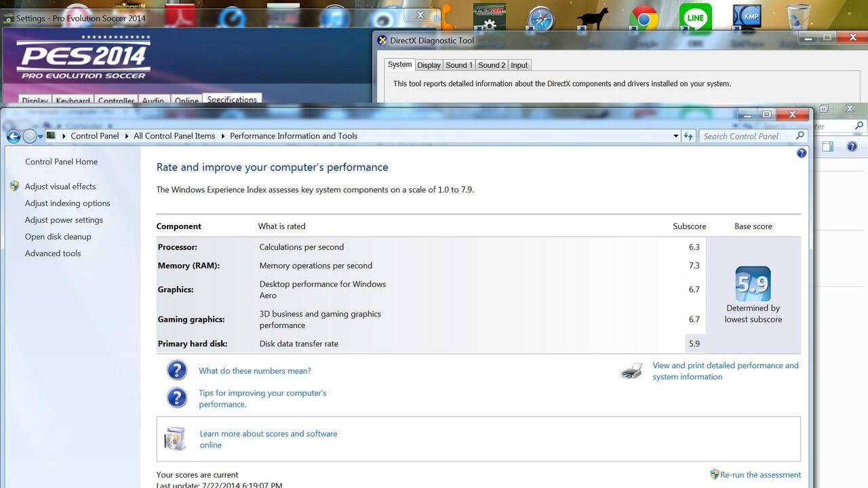Select All Control Panel Items breadcrumb
868x488 pixels.
click(x=174, y=136)
